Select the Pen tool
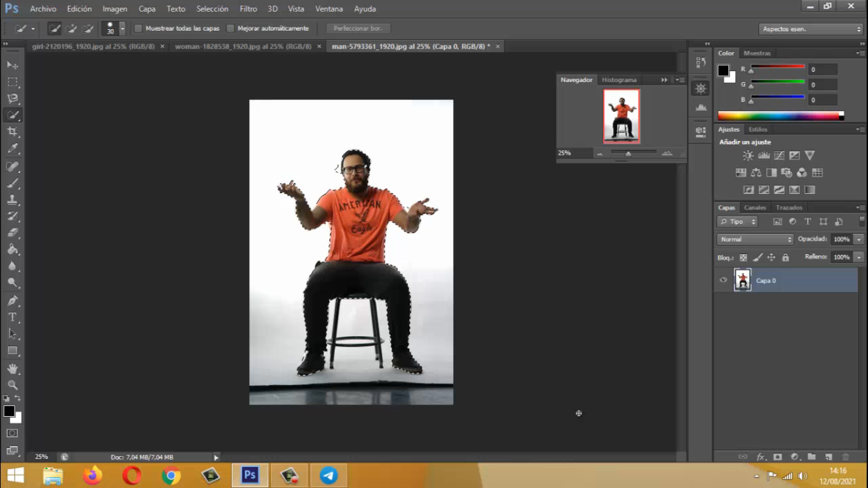 tap(12, 301)
